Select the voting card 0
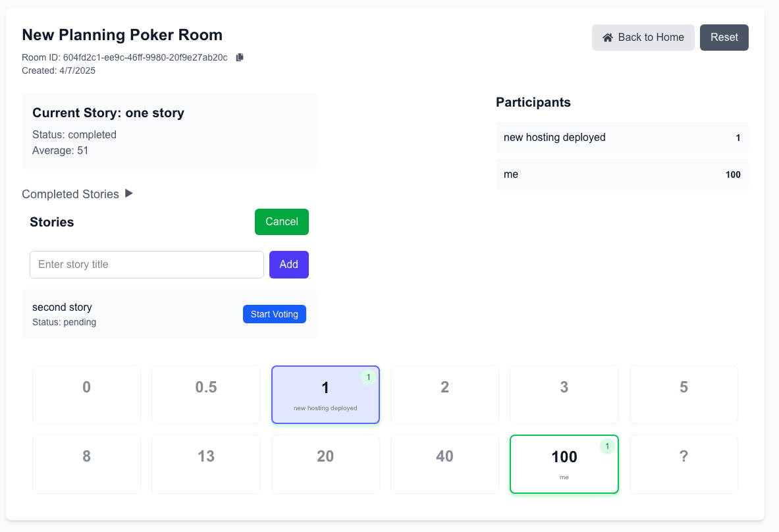Viewport: 779px width, 532px height. (x=86, y=394)
